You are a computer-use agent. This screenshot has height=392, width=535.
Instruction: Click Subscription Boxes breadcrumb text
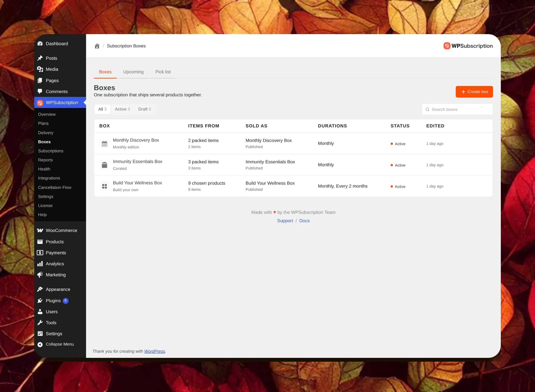(126, 46)
